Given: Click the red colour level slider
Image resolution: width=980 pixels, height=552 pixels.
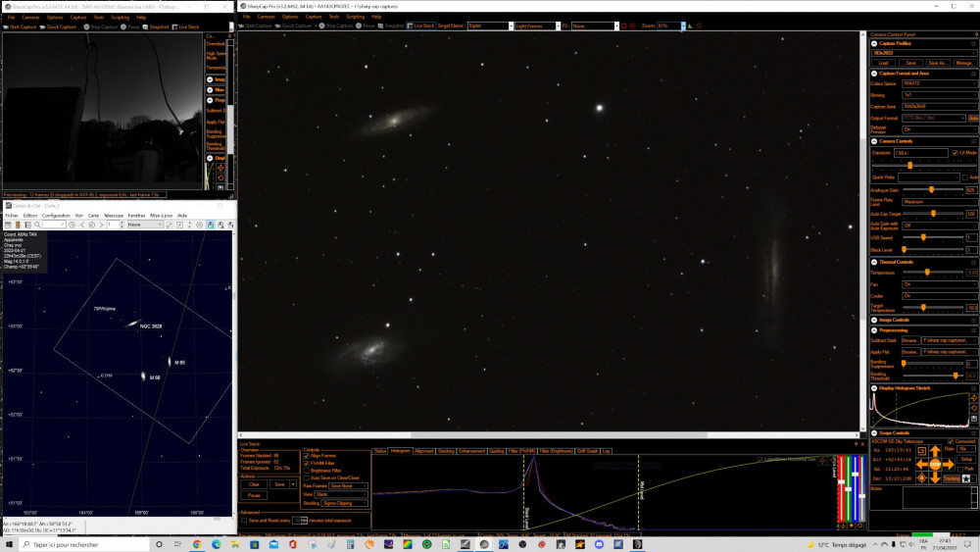Looking at the screenshot, I should (842, 488).
